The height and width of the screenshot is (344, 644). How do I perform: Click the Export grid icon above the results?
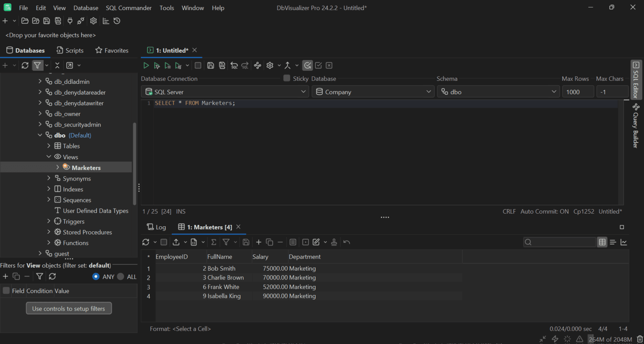pyautogui.click(x=177, y=242)
